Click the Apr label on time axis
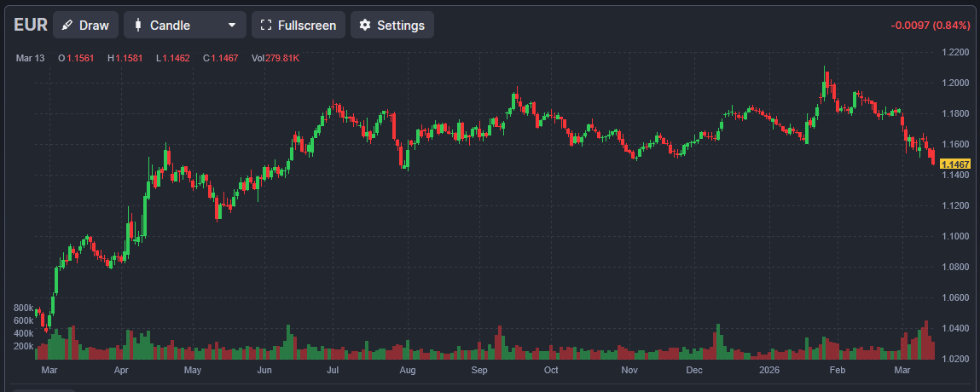Screen dimensions: 980x392 tap(121, 370)
